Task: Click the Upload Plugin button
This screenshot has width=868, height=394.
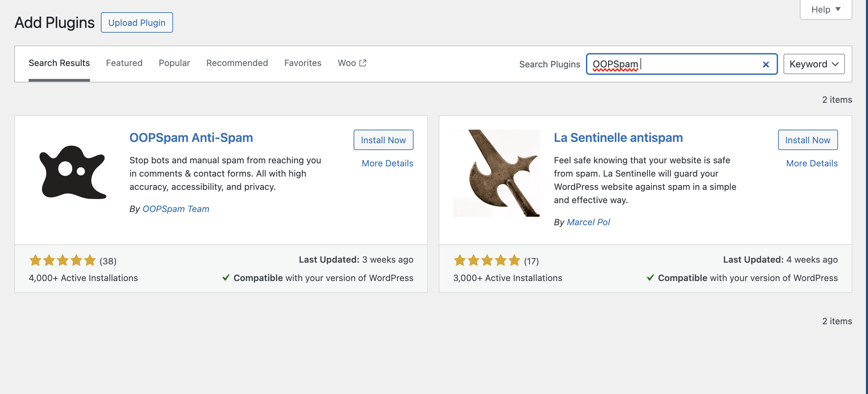Action: [x=137, y=22]
